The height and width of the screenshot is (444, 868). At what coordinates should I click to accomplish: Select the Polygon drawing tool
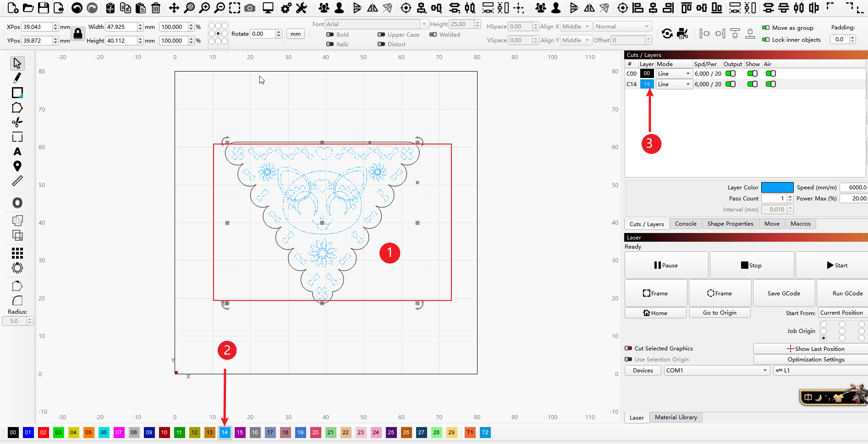pos(17,108)
